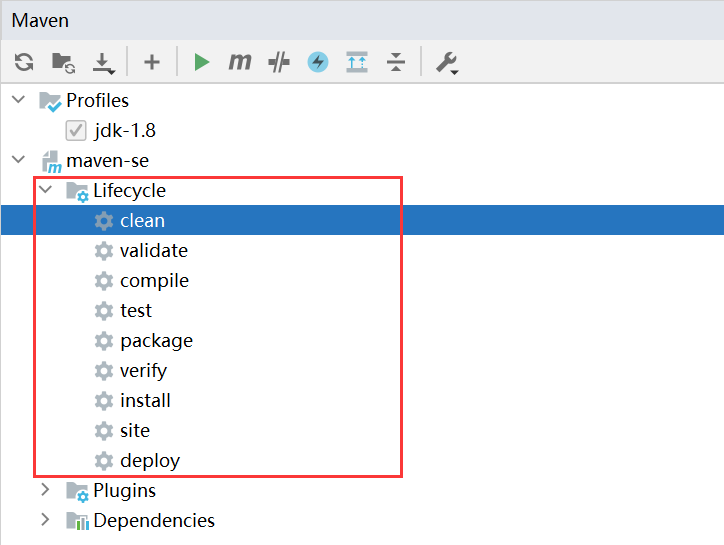Click Generate Sources and Update Folders icon

[x=63, y=63]
